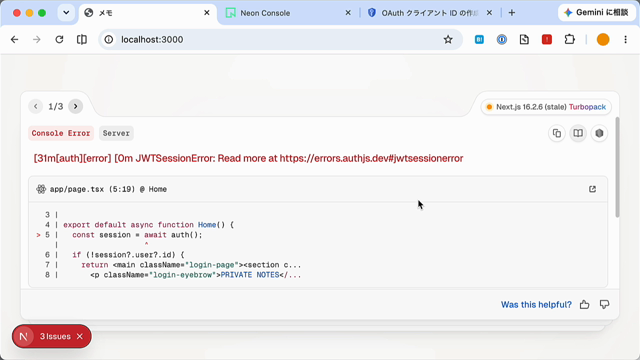This screenshot has width=640, height=360.
Task: Open the side panel icon in the toolbar
Action: click(x=82, y=40)
